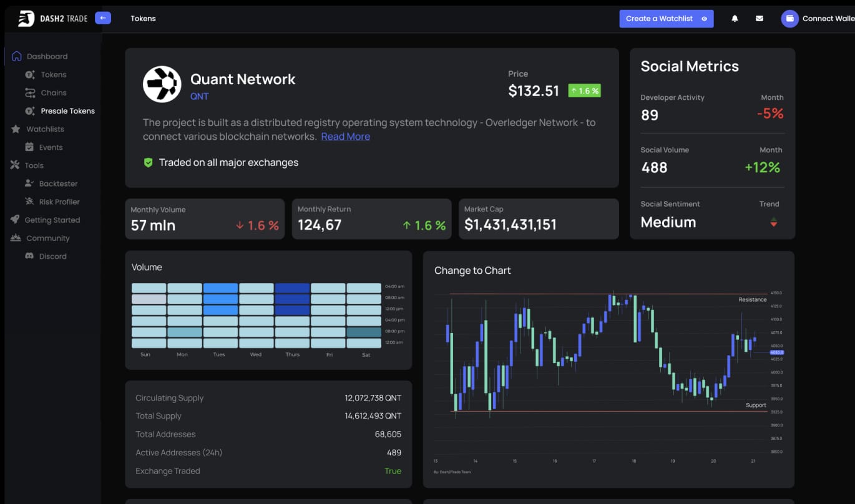Open the Read More link

tap(345, 136)
